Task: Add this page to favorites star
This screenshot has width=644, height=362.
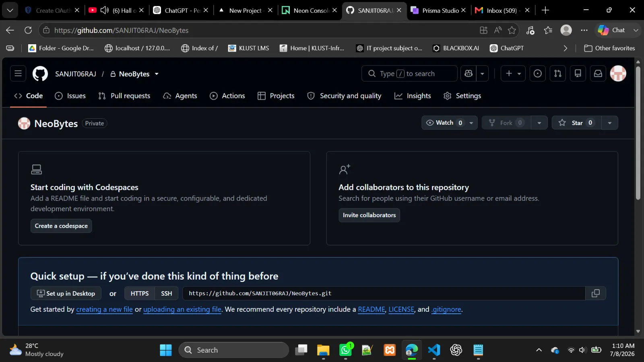Action: click(512, 30)
